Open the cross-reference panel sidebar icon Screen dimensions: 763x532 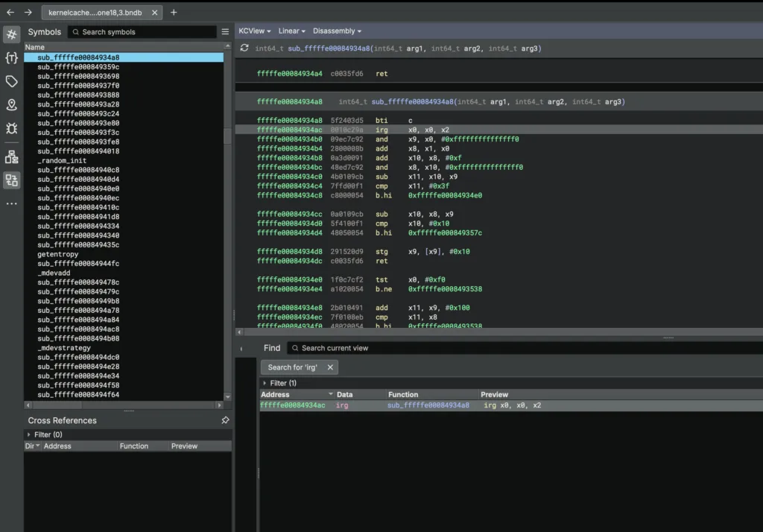(12, 180)
